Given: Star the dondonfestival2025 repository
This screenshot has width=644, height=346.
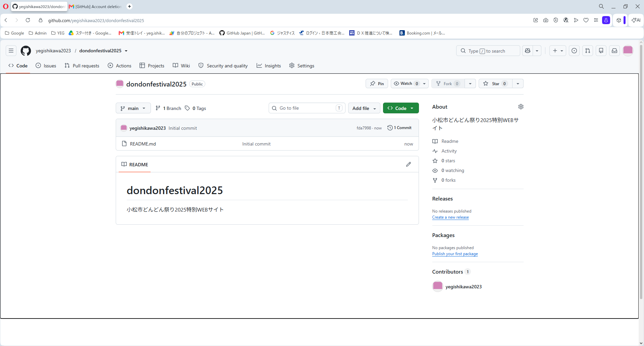Looking at the screenshot, I should pyautogui.click(x=495, y=83).
